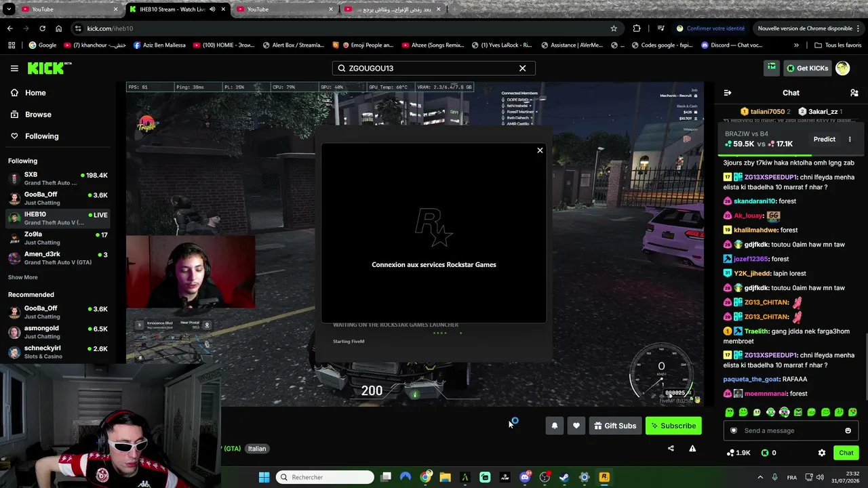Open chat settings gear
868x488 pixels.
[x=822, y=453]
